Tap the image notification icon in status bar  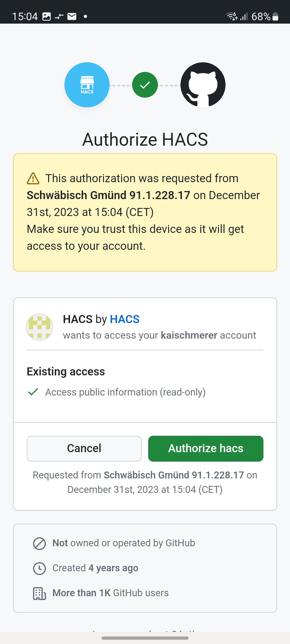tap(46, 17)
